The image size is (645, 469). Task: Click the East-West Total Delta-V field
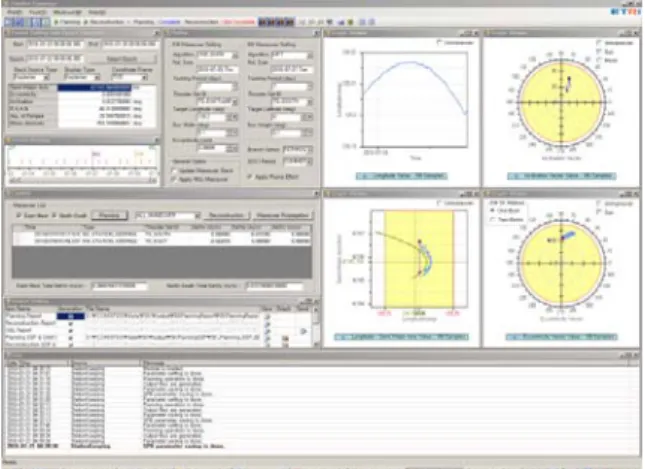point(119,285)
